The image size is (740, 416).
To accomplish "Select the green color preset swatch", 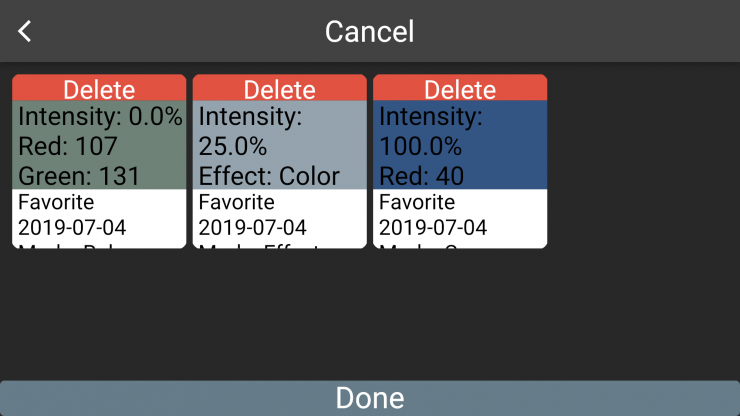I will click(99, 145).
